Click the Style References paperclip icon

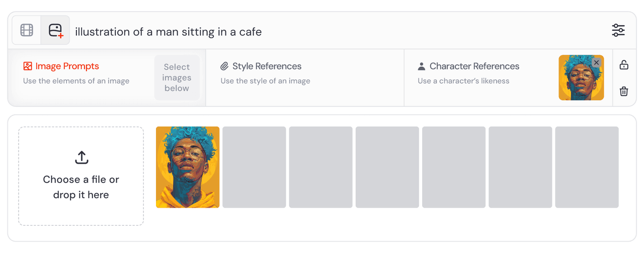coord(225,67)
